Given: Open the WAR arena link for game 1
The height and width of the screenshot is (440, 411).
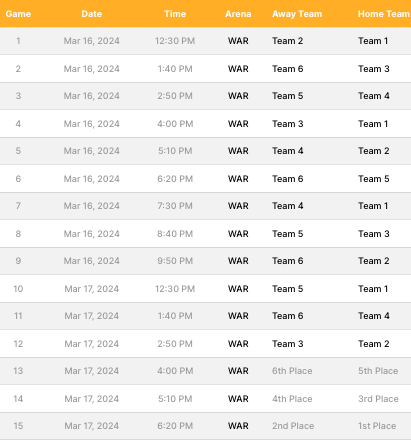Looking at the screenshot, I should click(238, 41).
